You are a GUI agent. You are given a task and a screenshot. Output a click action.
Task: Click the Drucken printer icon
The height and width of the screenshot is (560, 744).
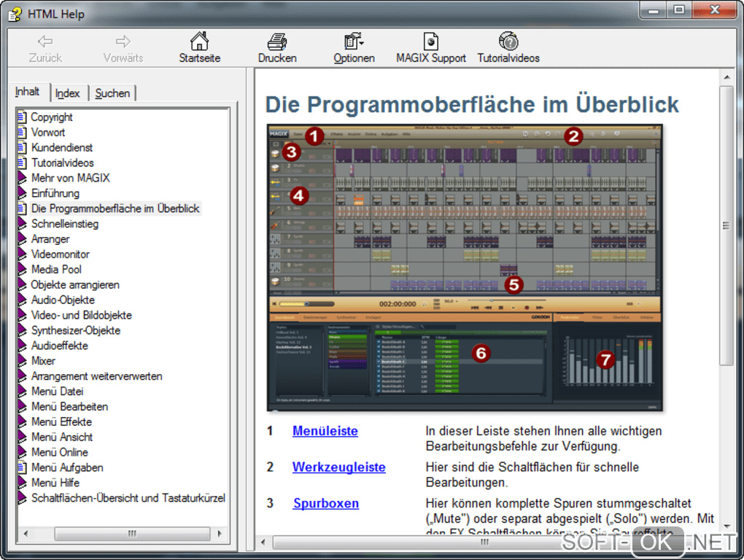click(x=277, y=42)
